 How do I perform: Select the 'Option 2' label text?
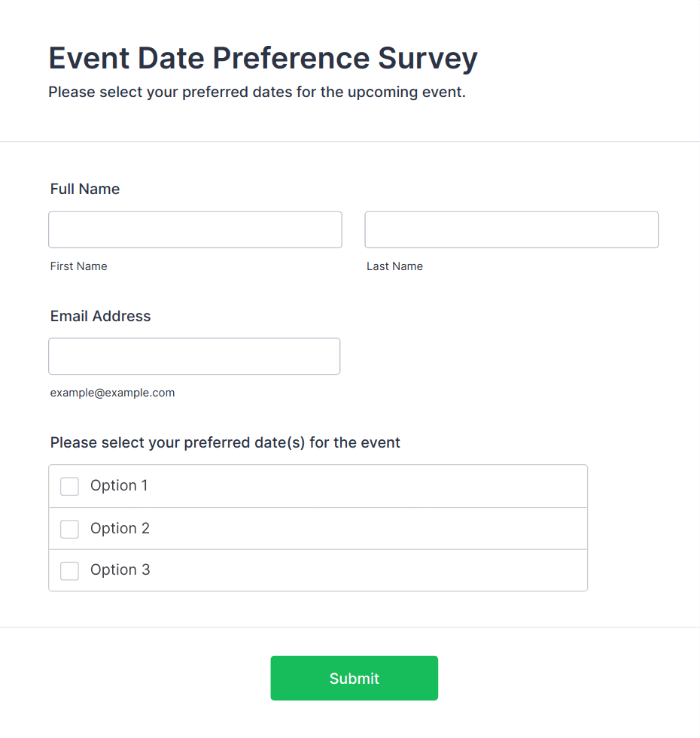click(120, 529)
